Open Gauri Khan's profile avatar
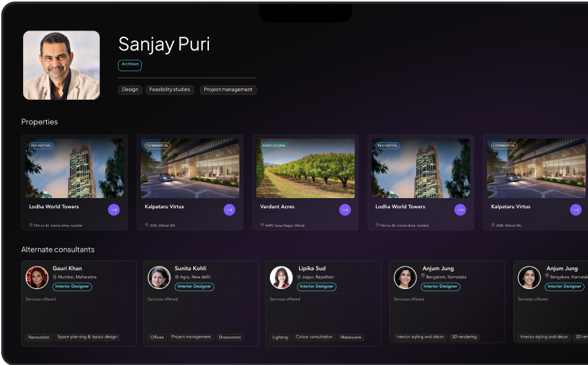588x365 pixels. (37, 277)
